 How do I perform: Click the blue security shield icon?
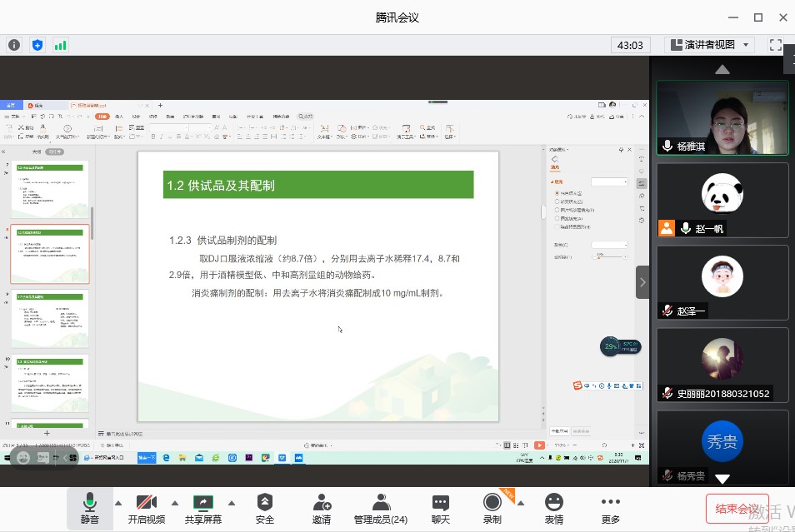pyautogui.click(x=37, y=45)
